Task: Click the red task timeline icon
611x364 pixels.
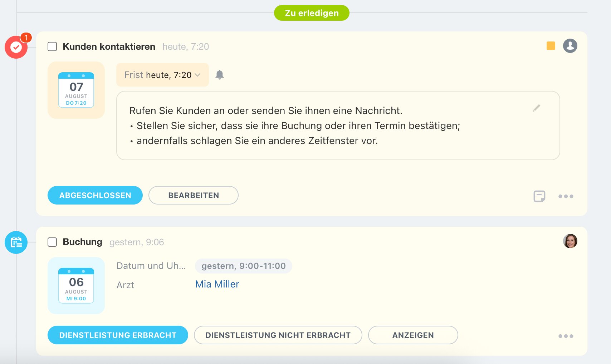Action: [x=16, y=47]
